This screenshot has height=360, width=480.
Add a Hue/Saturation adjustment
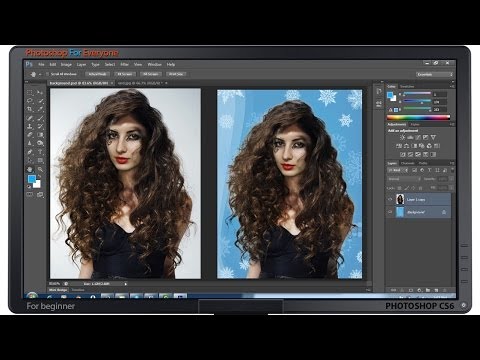click(x=399, y=146)
